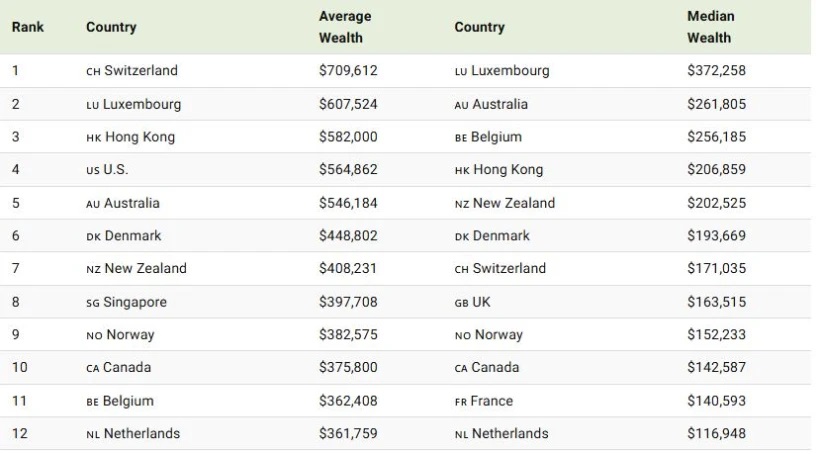Click the Rank column header
This screenshot has height=454, width=820.
pos(28,27)
